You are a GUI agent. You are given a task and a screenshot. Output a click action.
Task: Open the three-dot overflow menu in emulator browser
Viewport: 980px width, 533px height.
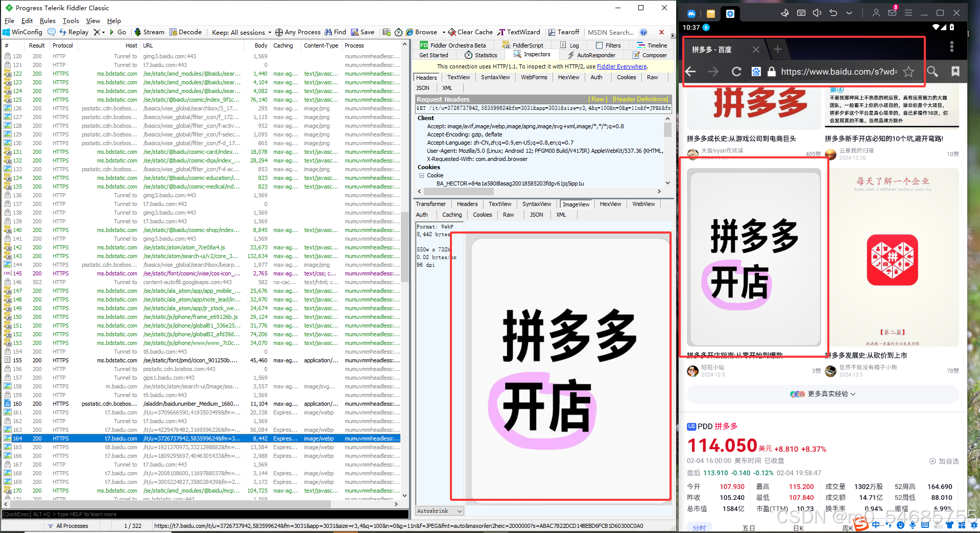951,47
